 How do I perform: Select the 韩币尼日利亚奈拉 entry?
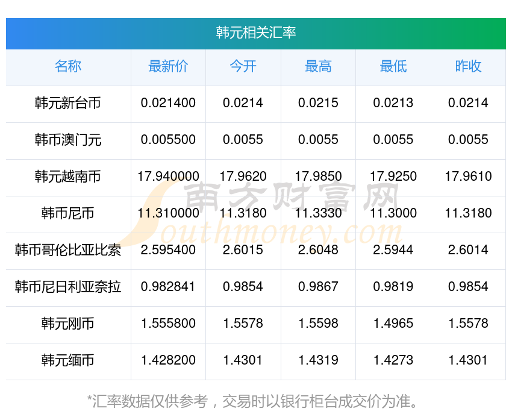tap(68, 287)
